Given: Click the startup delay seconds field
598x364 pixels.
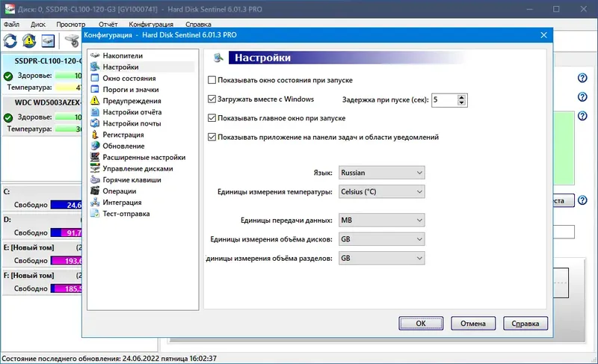Looking at the screenshot, I should pyautogui.click(x=444, y=100).
